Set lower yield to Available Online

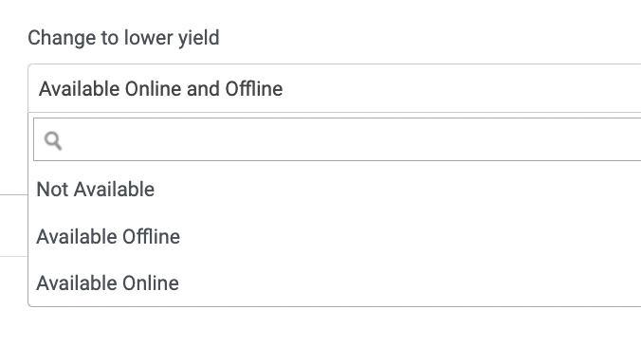click(x=335, y=283)
